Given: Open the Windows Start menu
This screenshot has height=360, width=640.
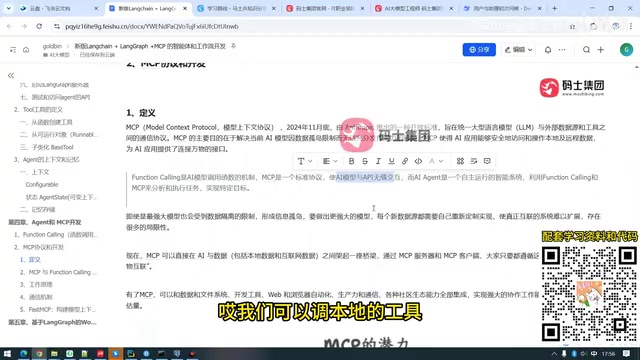Looking at the screenshot, I should click(x=7, y=354).
